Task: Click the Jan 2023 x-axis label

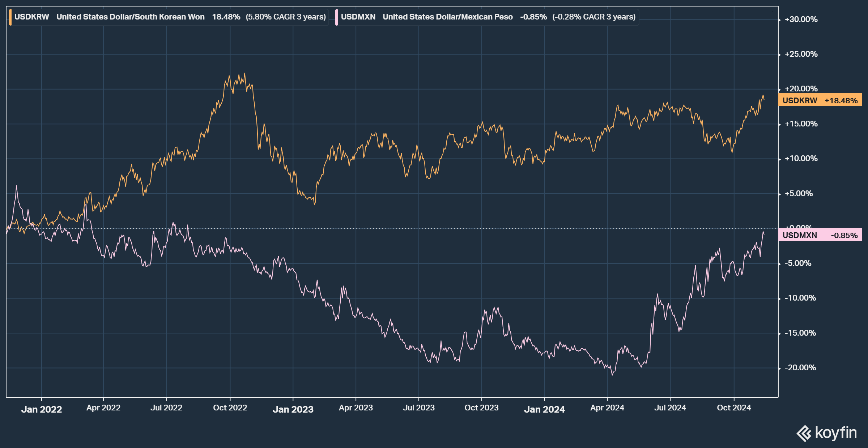Action: (293, 409)
